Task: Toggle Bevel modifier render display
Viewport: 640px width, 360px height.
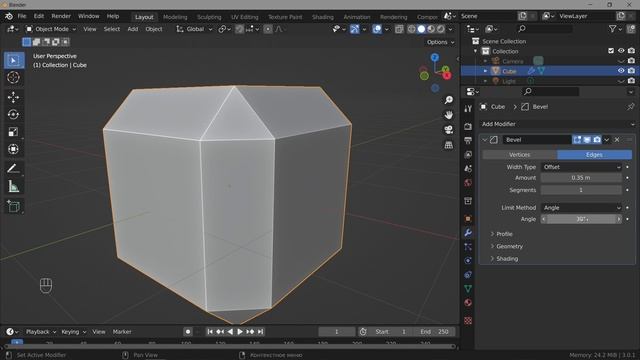Action: point(597,140)
